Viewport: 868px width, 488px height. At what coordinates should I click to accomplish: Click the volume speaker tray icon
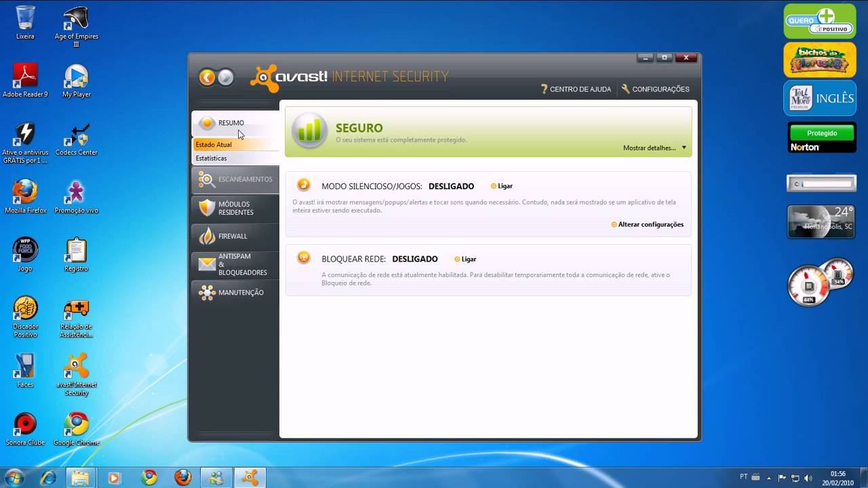(808, 477)
